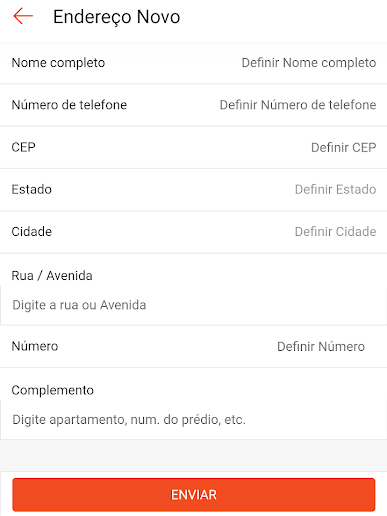Select the Número label row

[x=193, y=346]
